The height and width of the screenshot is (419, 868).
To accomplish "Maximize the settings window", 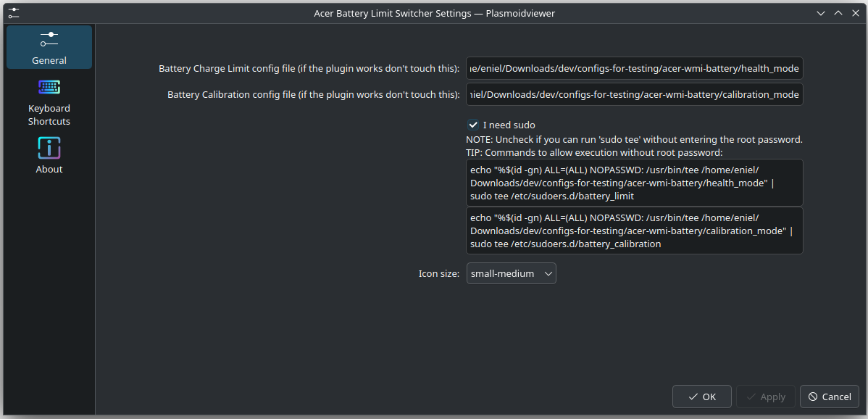I will (838, 13).
